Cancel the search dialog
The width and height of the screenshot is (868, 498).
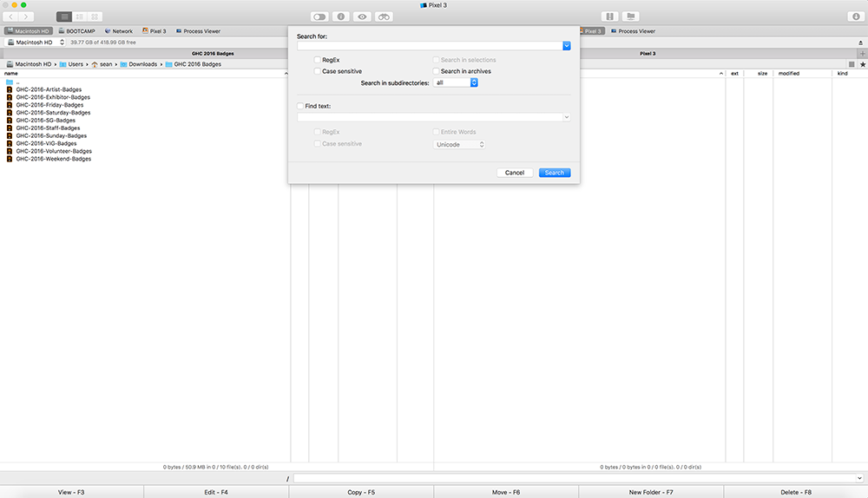coord(514,173)
